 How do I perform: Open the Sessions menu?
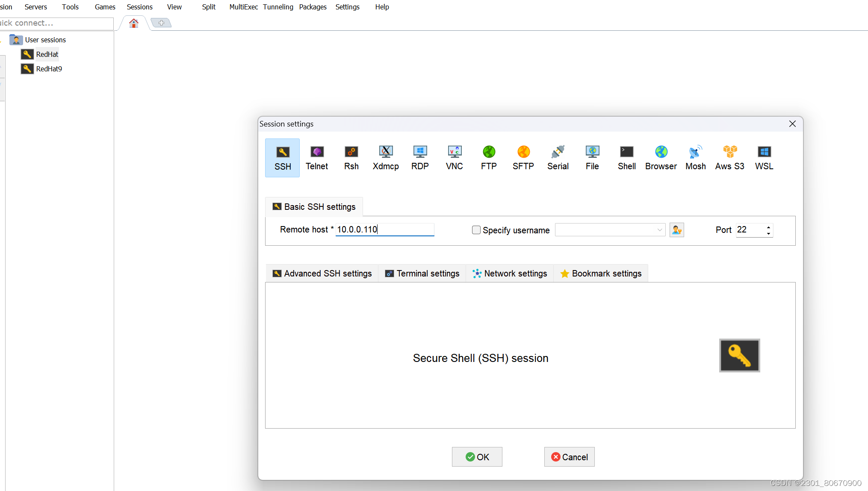pyautogui.click(x=139, y=7)
